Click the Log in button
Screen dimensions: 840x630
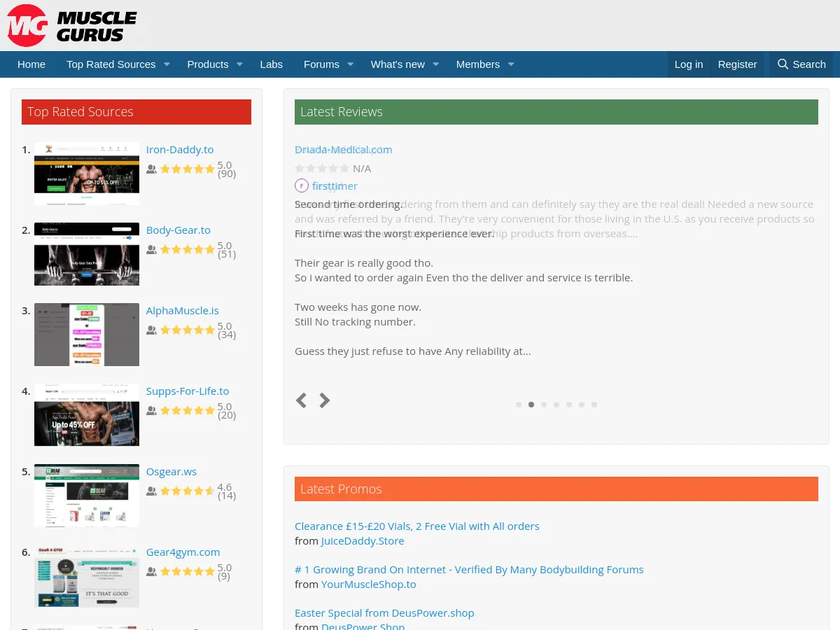[688, 64]
